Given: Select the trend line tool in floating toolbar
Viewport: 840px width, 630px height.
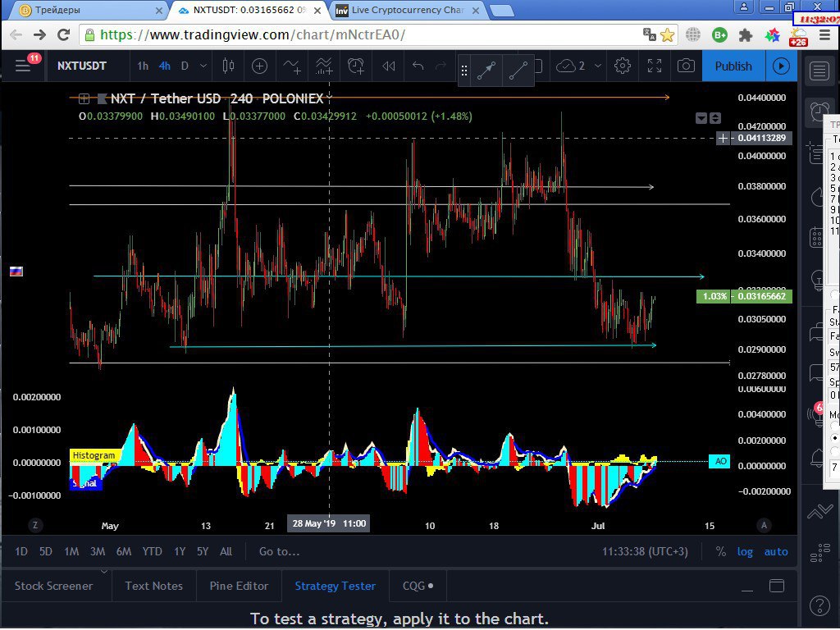Looking at the screenshot, I should [518, 70].
